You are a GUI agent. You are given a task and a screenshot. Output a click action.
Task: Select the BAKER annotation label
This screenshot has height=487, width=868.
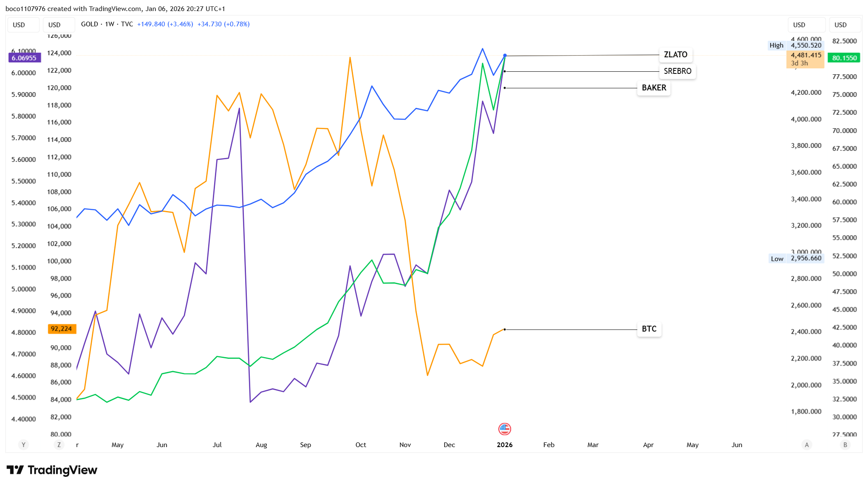[x=653, y=87]
